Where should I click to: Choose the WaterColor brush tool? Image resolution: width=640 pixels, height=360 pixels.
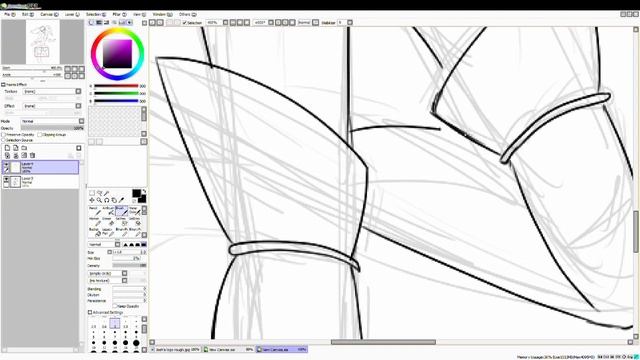(134, 211)
